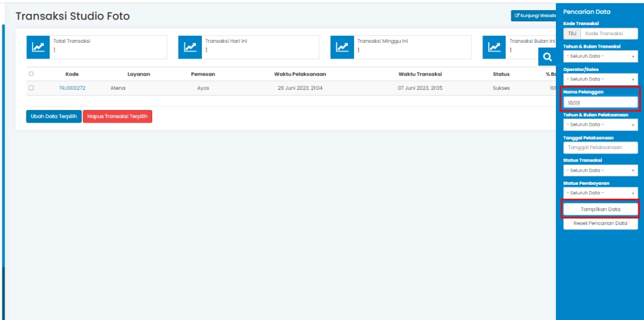The width and height of the screenshot is (644, 320).
Task: Click the Transaksi Minggu Ini chart icon
Action: (343, 47)
